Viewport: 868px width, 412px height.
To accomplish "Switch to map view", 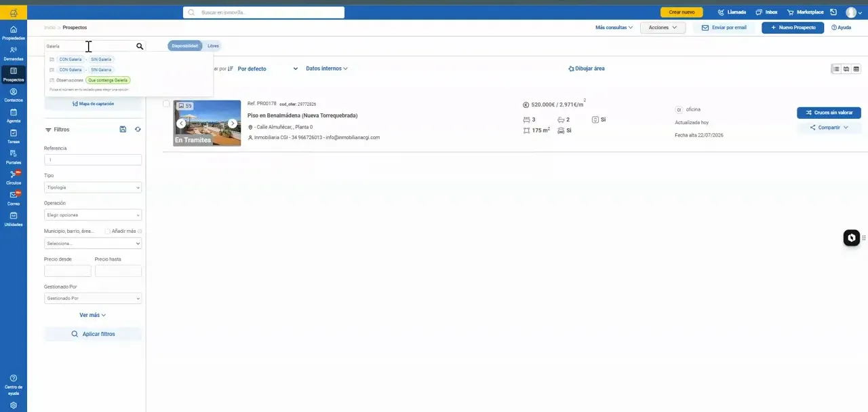I will click(846, 69).
